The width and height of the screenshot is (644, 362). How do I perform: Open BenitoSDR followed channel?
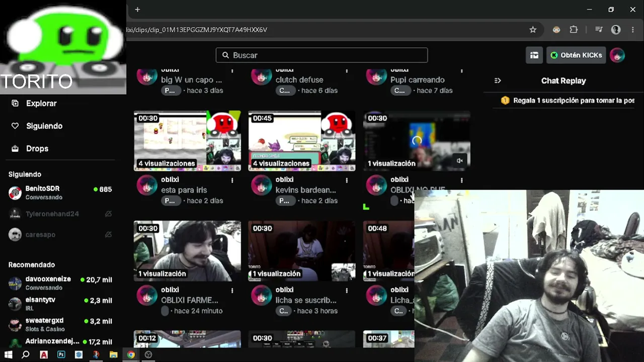[x=60, y=193]
